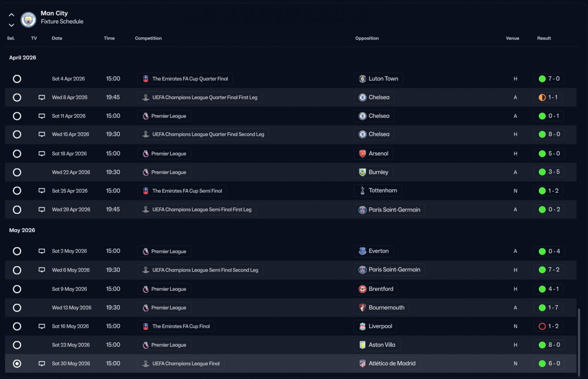Click the Burnley club badge
This screenshot has width=588, height=379.
362,173
